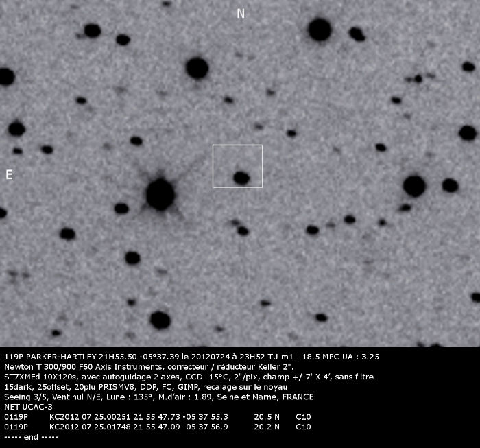This screenshot has height=448, width=480.
Task: Click the "E" east orientation label
Action: [9, 175]
